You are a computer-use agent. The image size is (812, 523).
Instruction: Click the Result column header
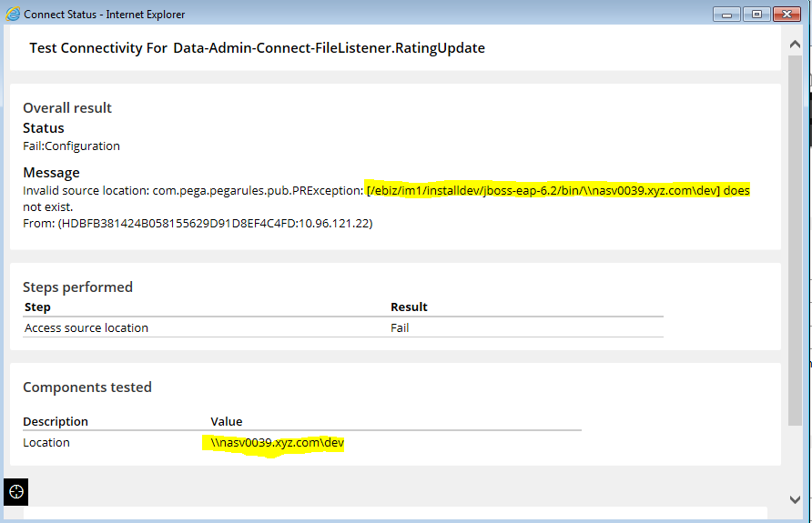click(x=409, y=307)
